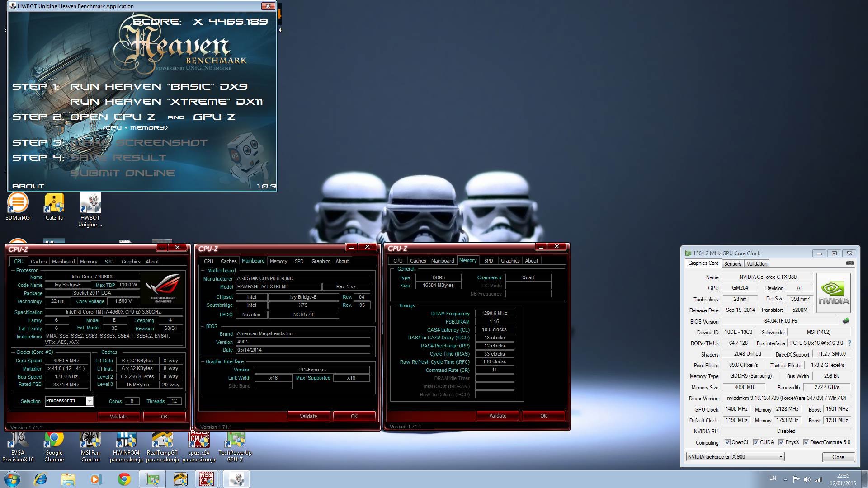The width and height of the screenshot is (868, 488).
Task: Close the HWBOT Heaven Benchmark window
Action: click(x=268, y=6)
